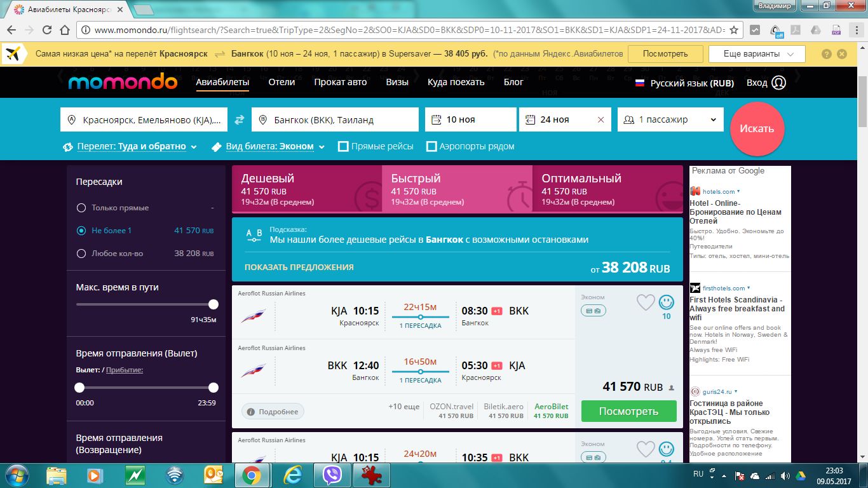Choose Любое кол-во transfers option
This screenshot has width=868, height=488.
[x=81, y=254]
